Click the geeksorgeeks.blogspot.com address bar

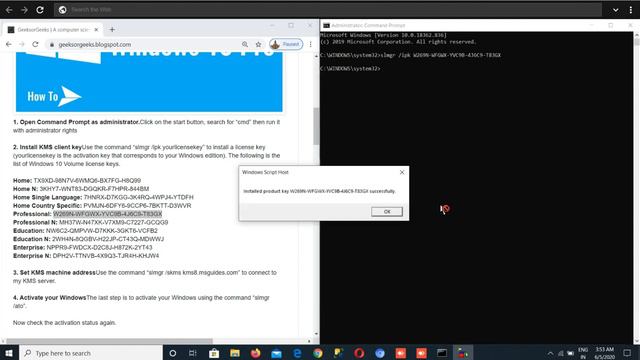tap(143, 44)
